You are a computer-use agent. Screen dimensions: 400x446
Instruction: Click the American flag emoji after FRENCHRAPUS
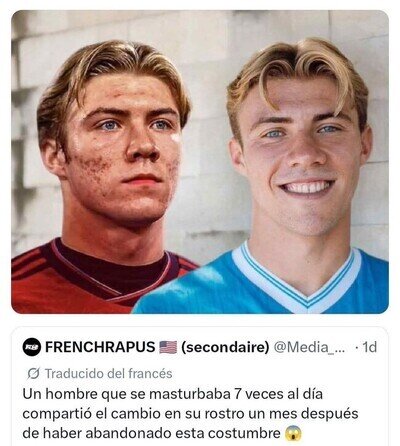click(168, 347)
